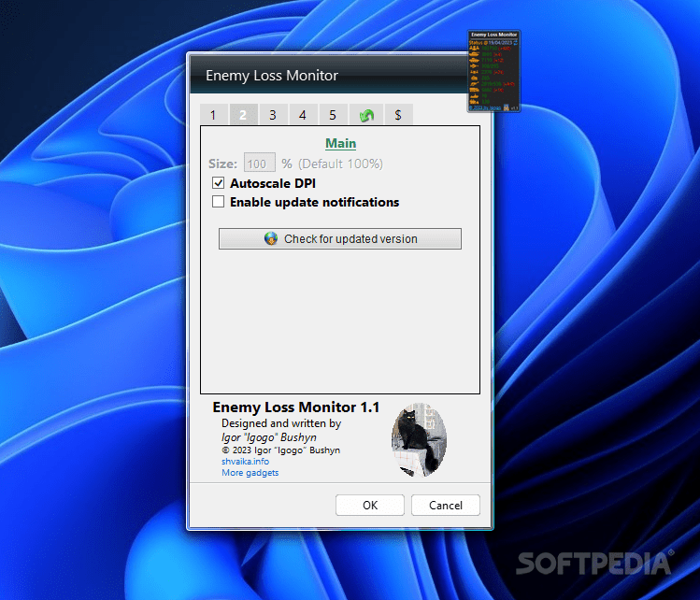Open the dollar sign donate tab
This screenshot has height=600, width=700.
point(398,115)
